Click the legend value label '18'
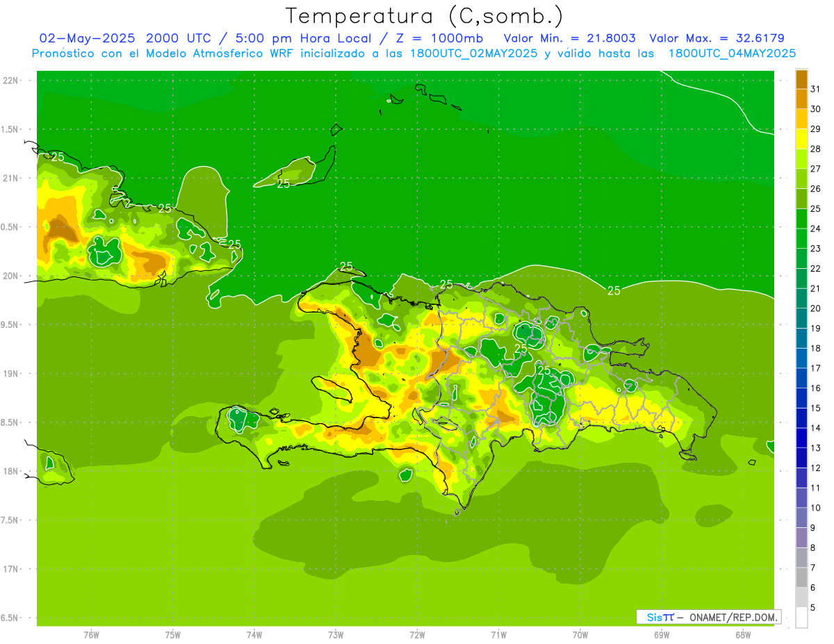The image size is (834, 644). tap(816, 348)
